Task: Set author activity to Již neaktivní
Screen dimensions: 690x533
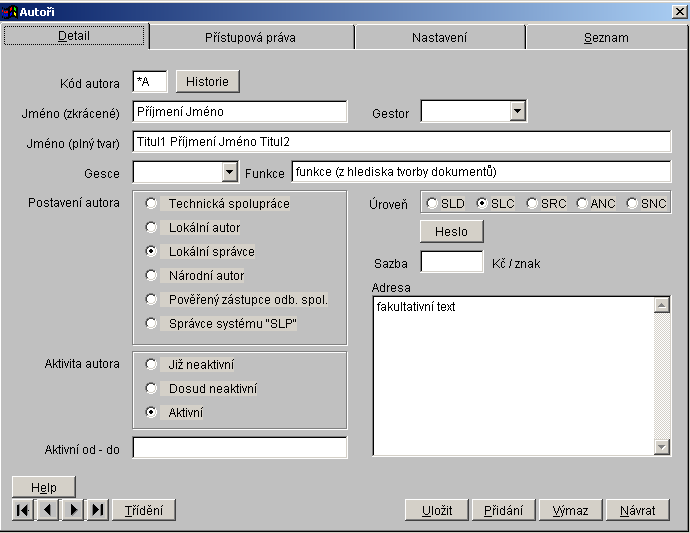Action: point(151,365)
